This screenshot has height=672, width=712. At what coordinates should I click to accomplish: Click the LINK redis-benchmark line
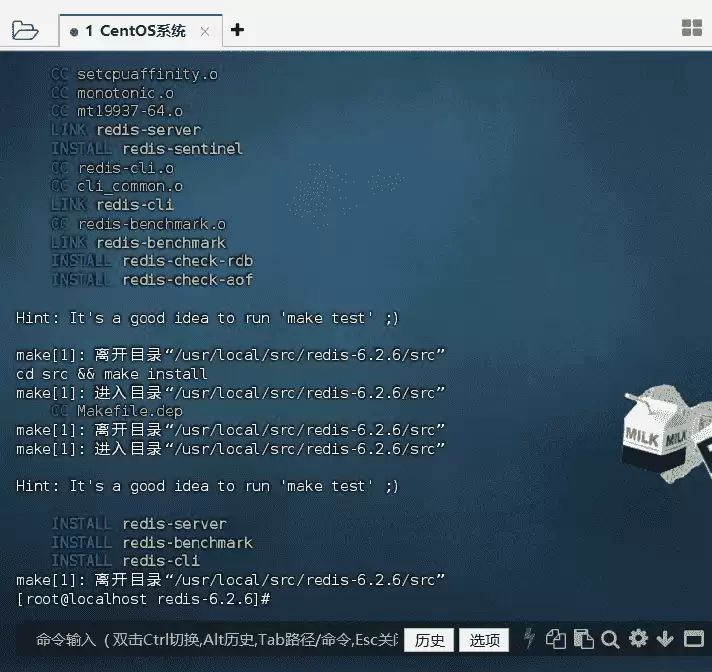pyautogui.click(x=138, y=243)
